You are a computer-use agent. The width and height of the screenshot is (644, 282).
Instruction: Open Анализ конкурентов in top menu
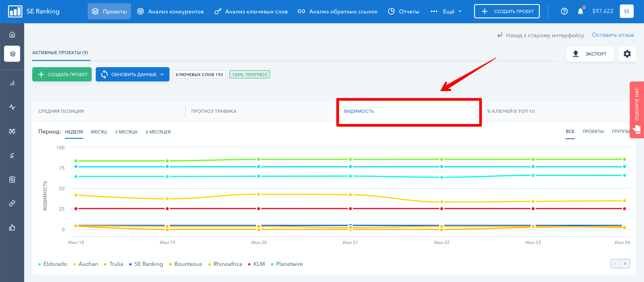170,11
